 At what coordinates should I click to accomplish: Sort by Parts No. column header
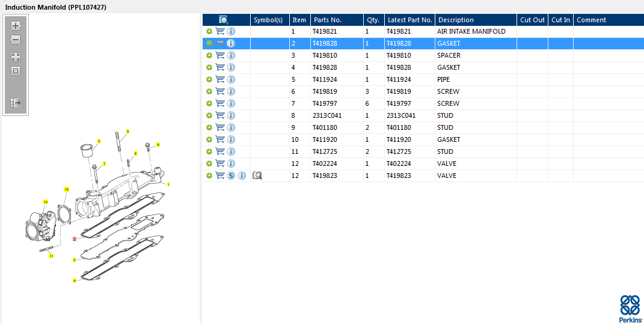(x=337, y=20)
